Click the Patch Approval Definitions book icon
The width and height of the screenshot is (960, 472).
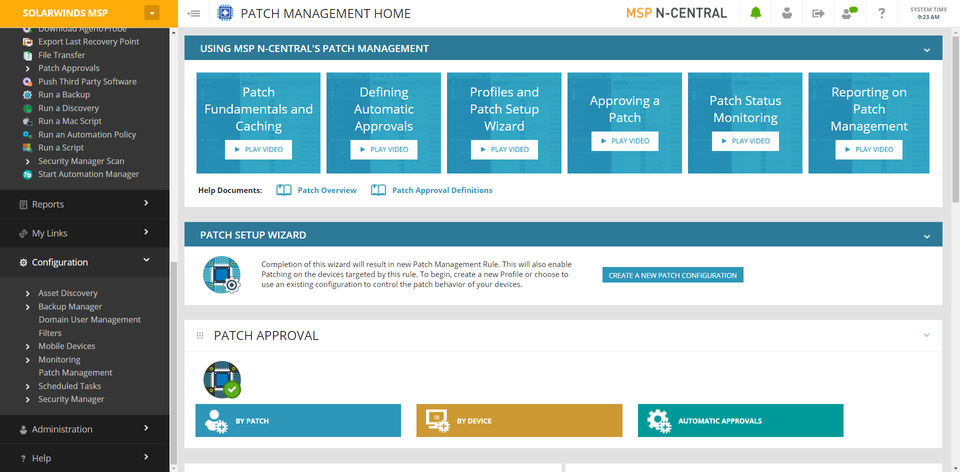tap(378, 190)
